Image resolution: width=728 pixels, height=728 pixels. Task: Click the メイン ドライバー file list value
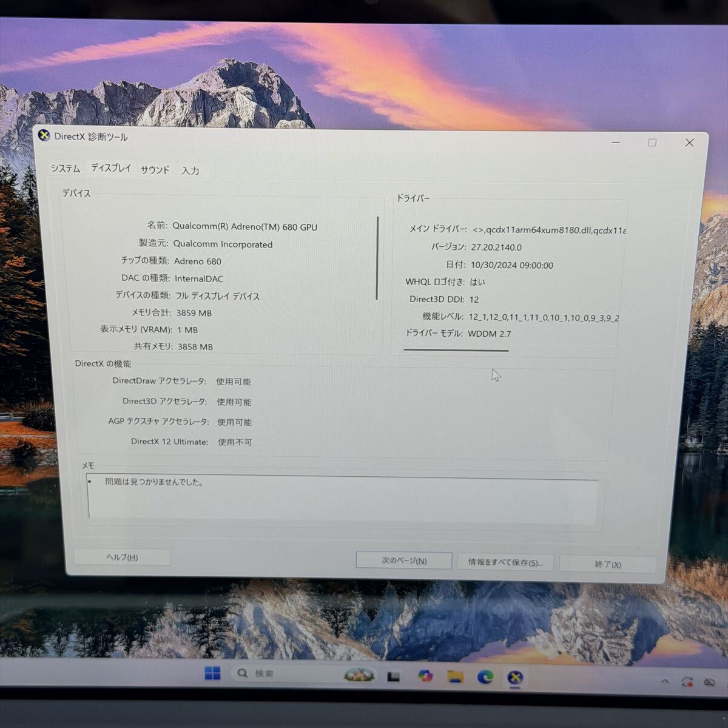[549, 230]
